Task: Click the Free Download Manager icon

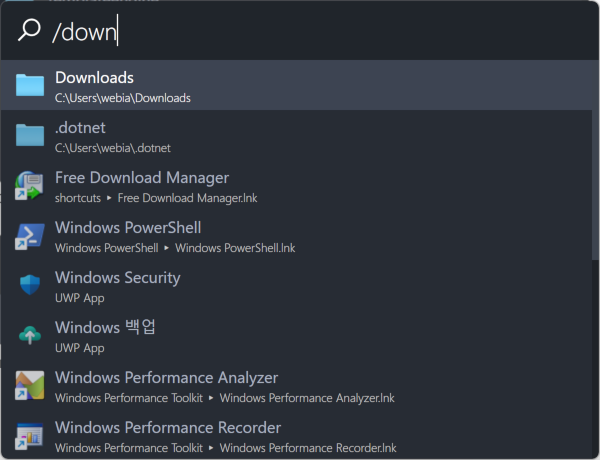Action: pos(29,185)
